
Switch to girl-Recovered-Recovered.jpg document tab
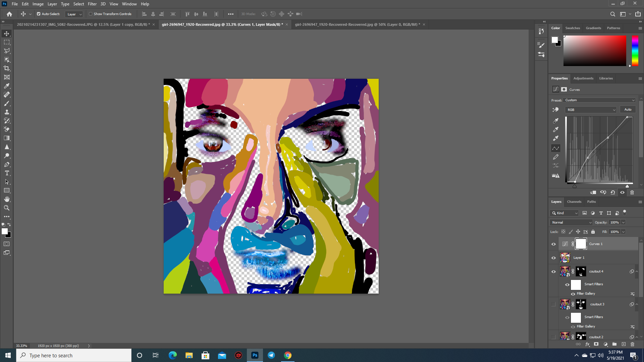357,24
